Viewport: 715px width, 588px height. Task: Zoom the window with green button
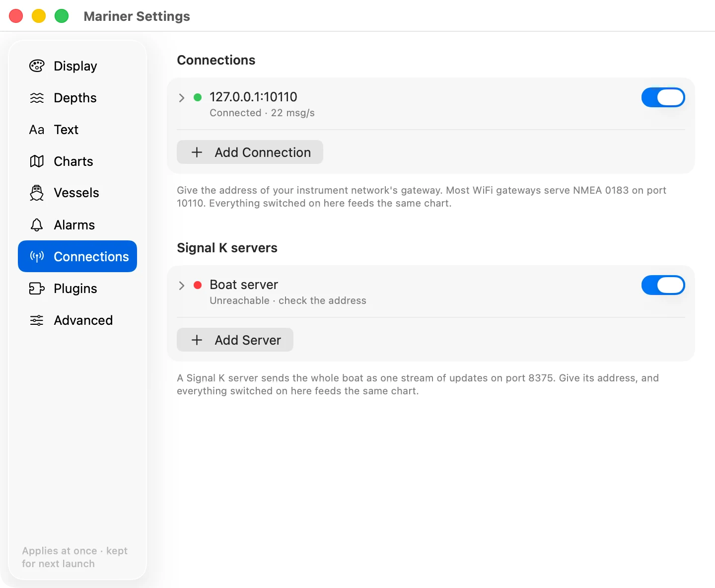[62, 16]
